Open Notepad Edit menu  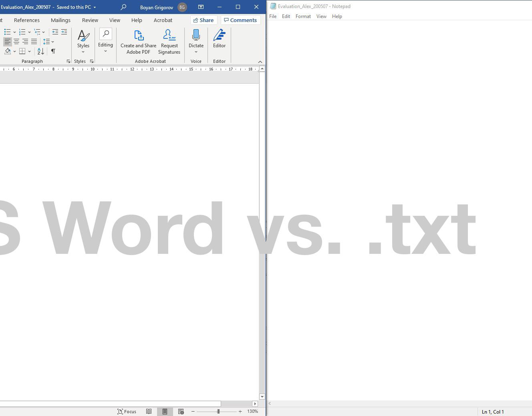coord(286,16)
